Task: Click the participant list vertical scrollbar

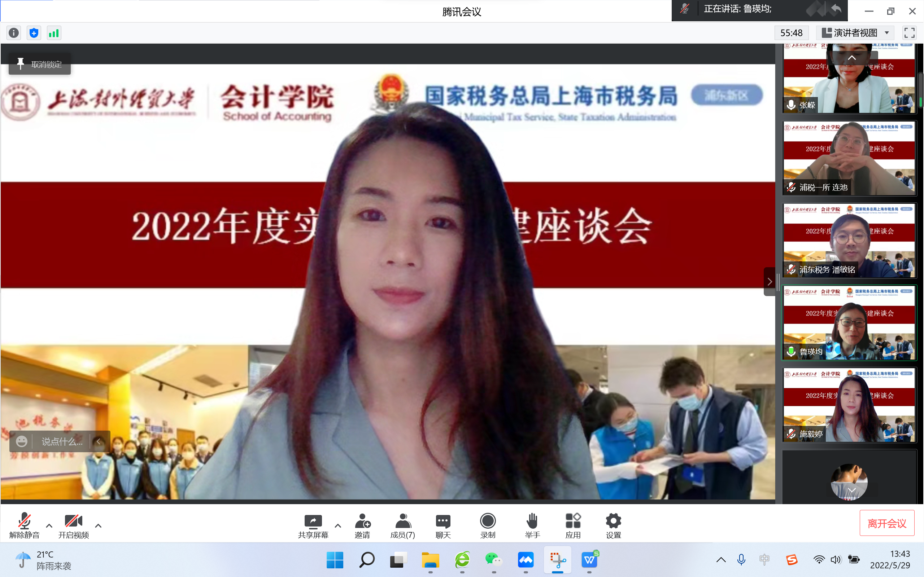Action: [x=920, y=90]
